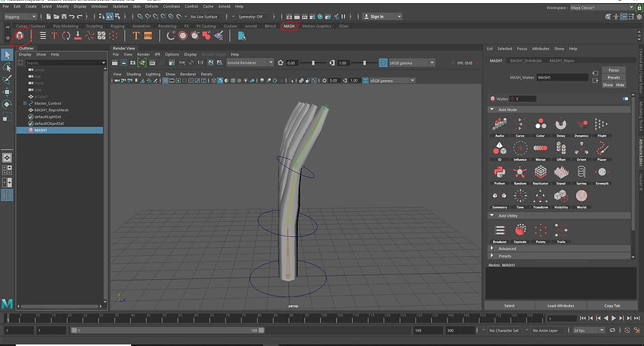Viewport: 644px width, 346px height.
Task: Open the Render View IPR menu
Action: (x=157, y=54)
